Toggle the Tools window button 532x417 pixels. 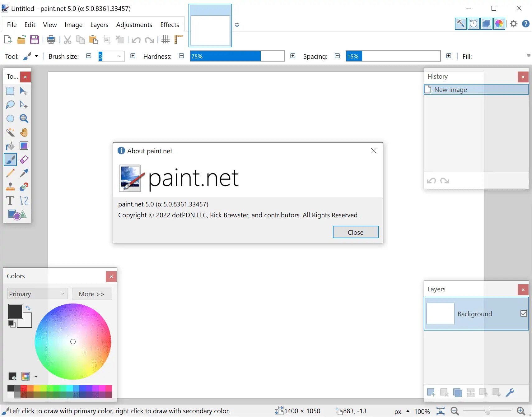click(x=460, y=24)
